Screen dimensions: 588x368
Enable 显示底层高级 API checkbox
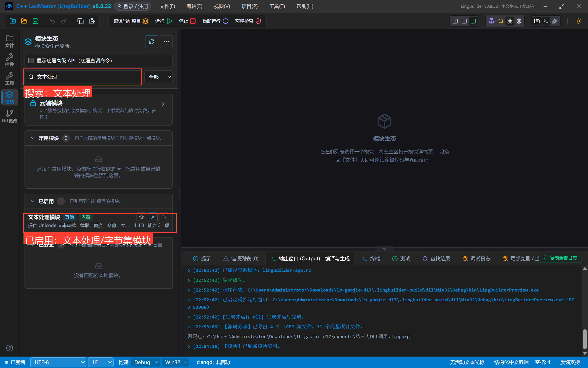[31, 61]
